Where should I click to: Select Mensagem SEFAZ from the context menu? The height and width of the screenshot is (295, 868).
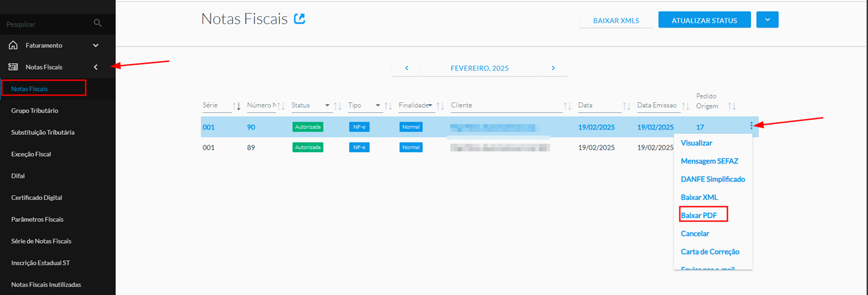pos(709,161)
